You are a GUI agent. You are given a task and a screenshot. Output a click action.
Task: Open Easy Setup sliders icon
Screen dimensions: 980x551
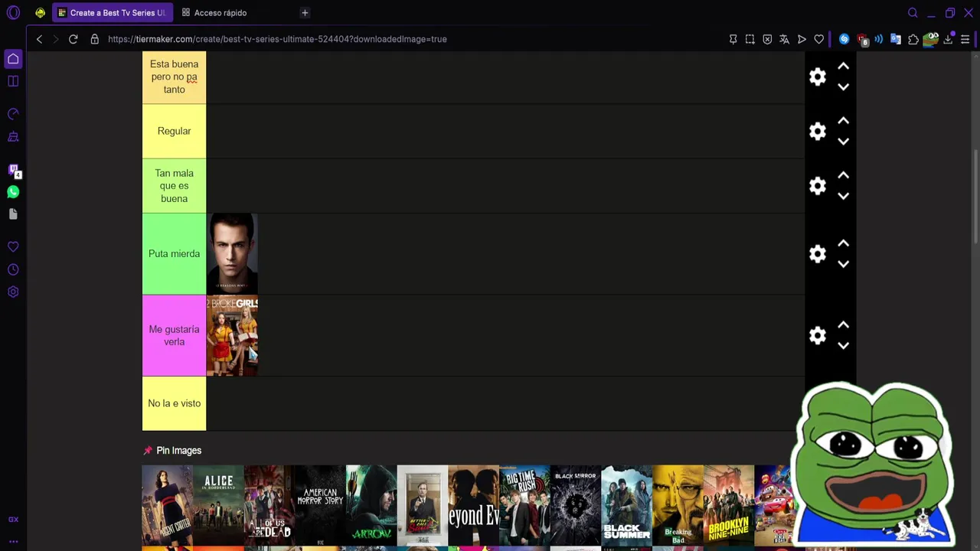965,39
